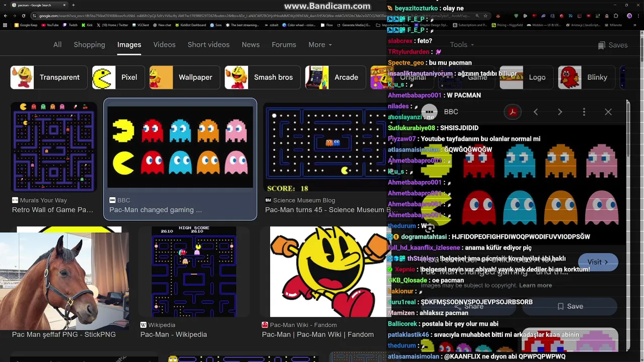Switch to the Shopping tab
Viewport: 644px width, 362px height.
coord(90,45)
